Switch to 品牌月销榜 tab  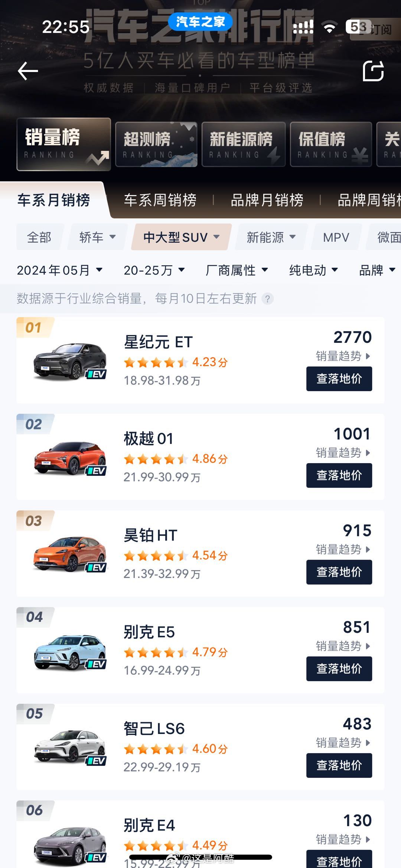click(x=267, y=200)
